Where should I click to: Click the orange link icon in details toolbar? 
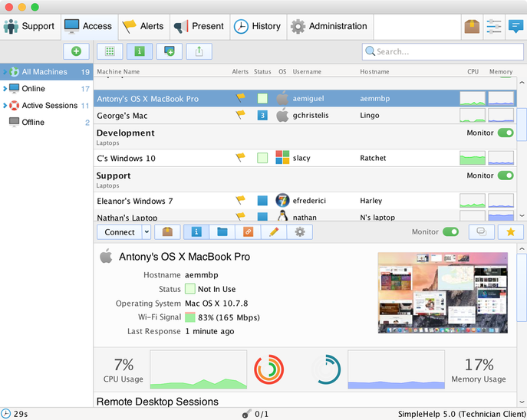[248, 232]
